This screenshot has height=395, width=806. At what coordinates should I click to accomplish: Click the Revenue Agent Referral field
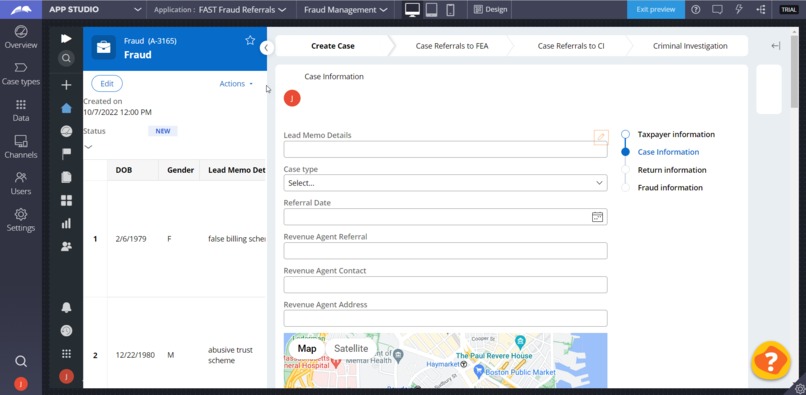point(445,251)
